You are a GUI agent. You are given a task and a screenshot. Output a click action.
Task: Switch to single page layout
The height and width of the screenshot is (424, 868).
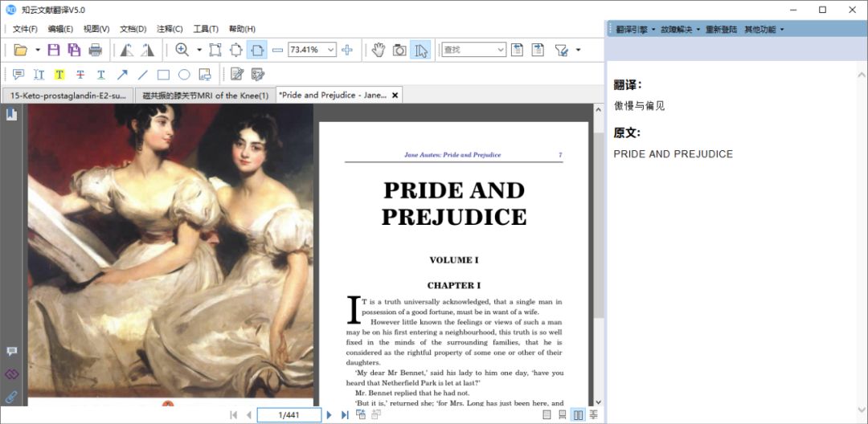547,414
